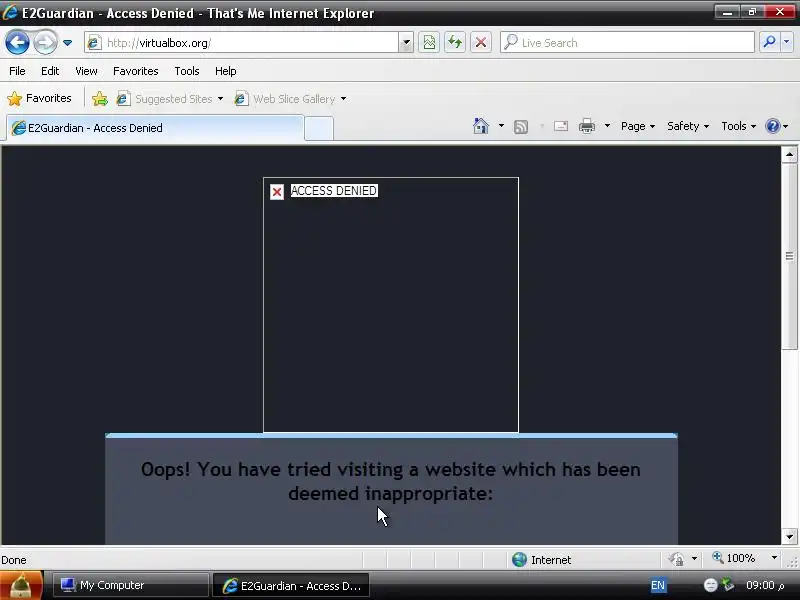The width and height of the screenshot is (800, 600).
Task: Expand the address bar URL history dropdown
Action: [406, 43]
